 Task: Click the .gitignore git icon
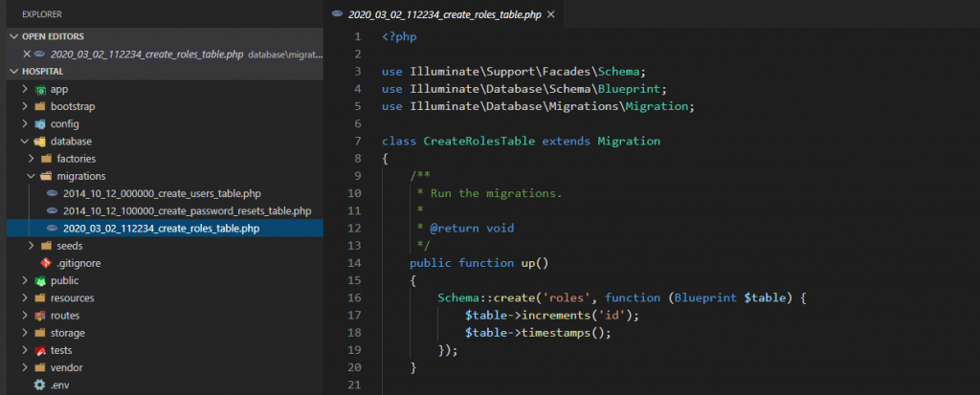[46, 263]
